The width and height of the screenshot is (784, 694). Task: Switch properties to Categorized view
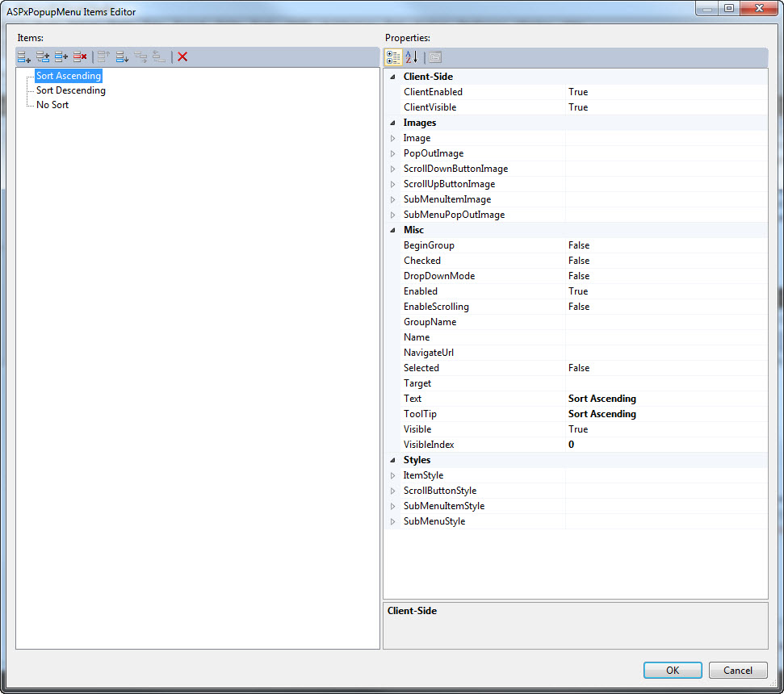[x=393, y=57]
